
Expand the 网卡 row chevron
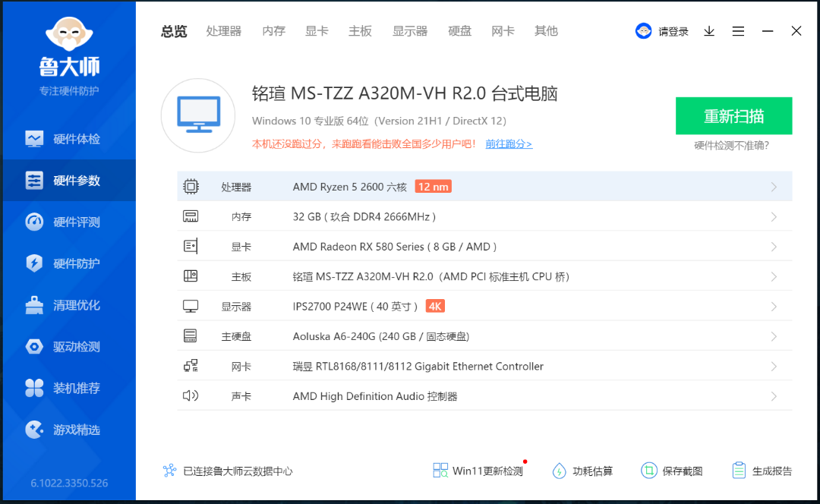[x=774, y=367]
